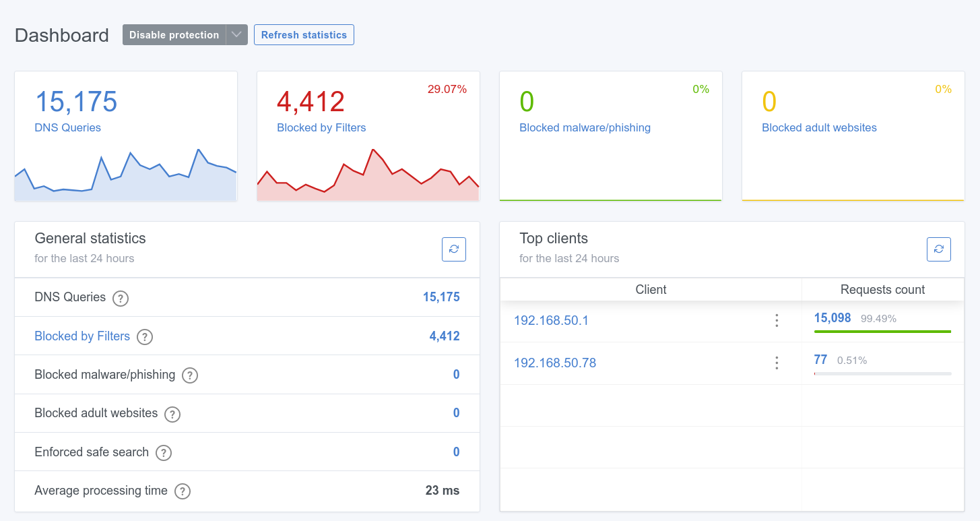This screenshot has width=980, height=521.
Task: Click the General statistics heading
Action: point(90,239)
